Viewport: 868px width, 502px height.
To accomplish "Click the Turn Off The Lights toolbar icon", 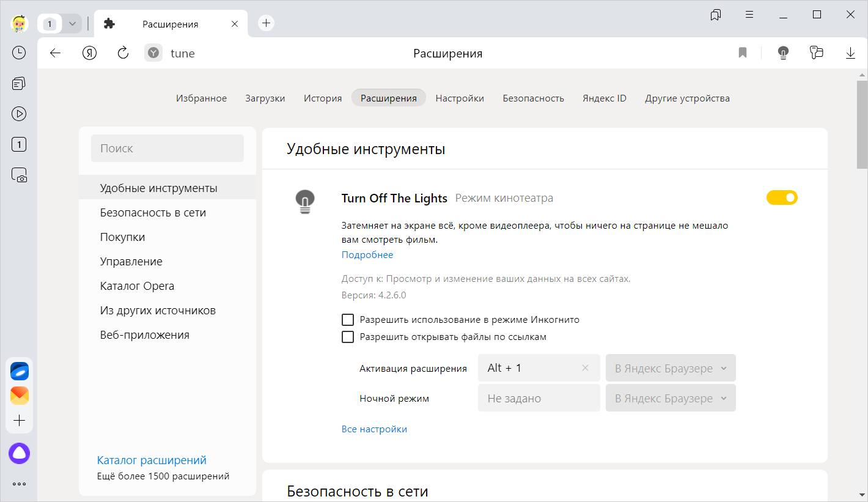I will point(782,53).
